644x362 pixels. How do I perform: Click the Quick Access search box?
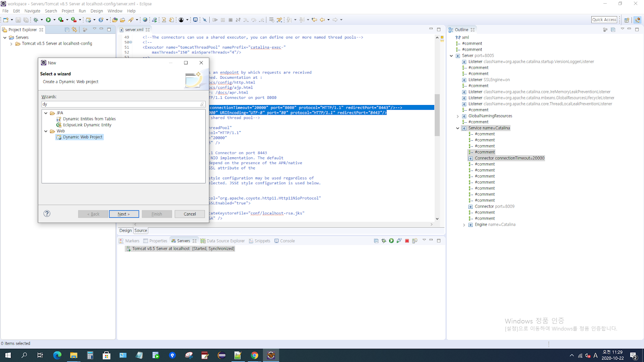604,20
